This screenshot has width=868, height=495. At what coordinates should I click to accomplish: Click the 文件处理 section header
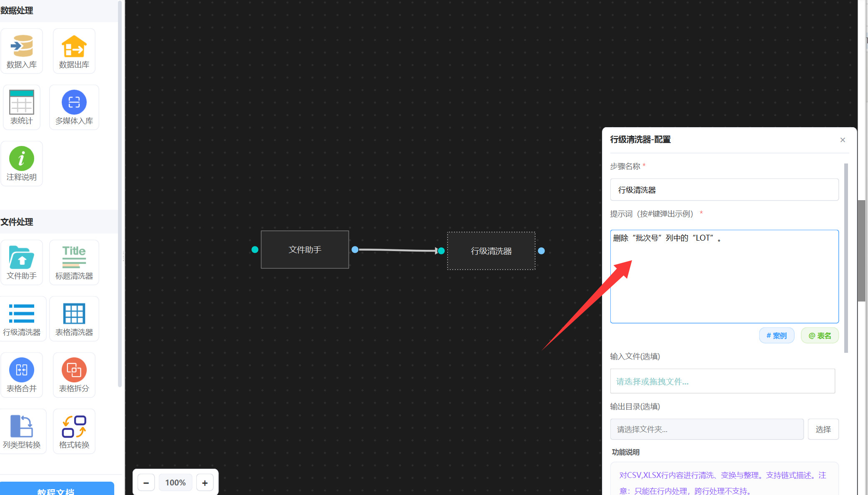tap(17, 222)
